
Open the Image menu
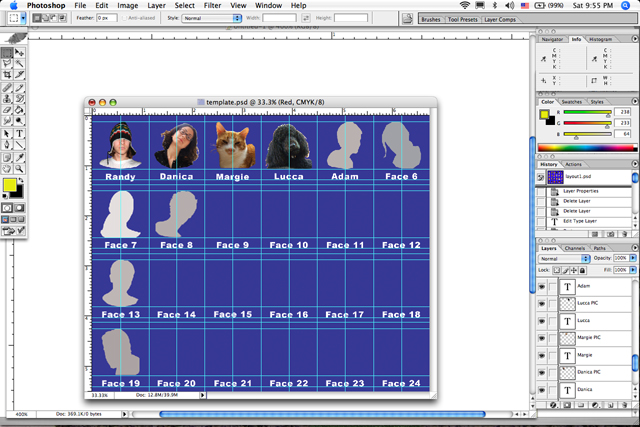coord(128,5)
